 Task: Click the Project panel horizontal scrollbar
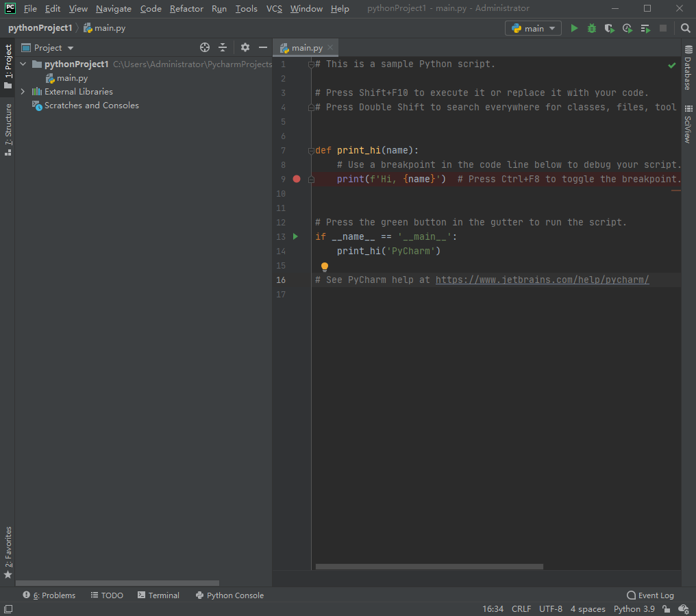pos(118,583)
